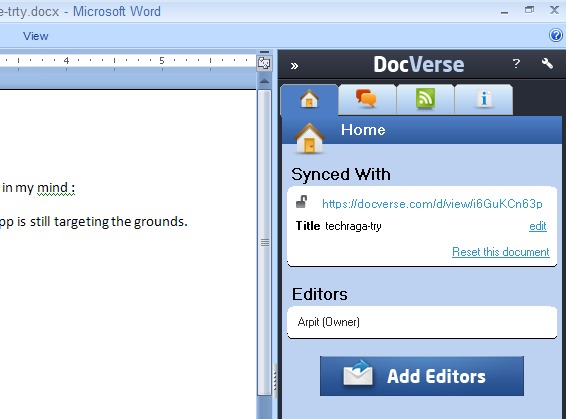Toggle the ruler icon above scrollbar
The width and height of the screenshot is (566, 419).
(x=264, y=64)
